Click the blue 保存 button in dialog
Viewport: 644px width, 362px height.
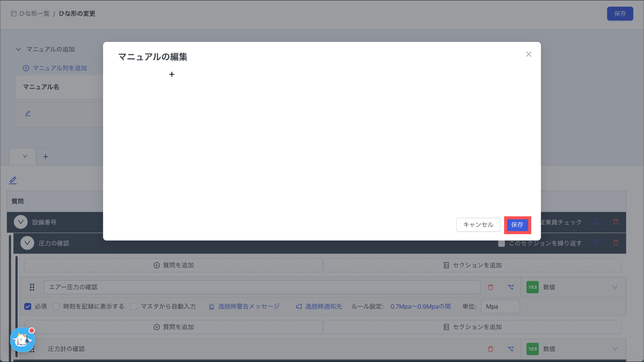517,225
